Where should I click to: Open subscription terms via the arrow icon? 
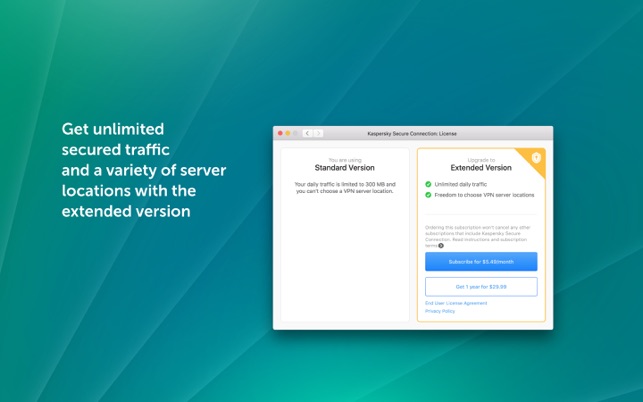(441, 246)
